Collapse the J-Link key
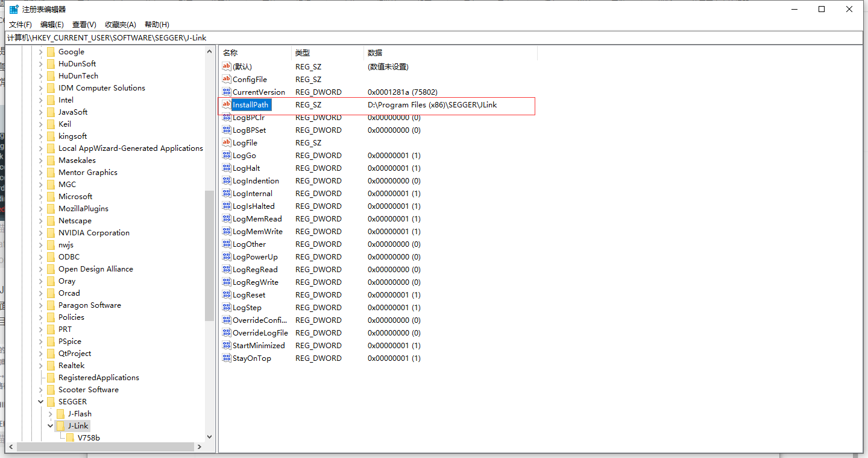This screenshot has height=458, width=868. click(51, 425)
